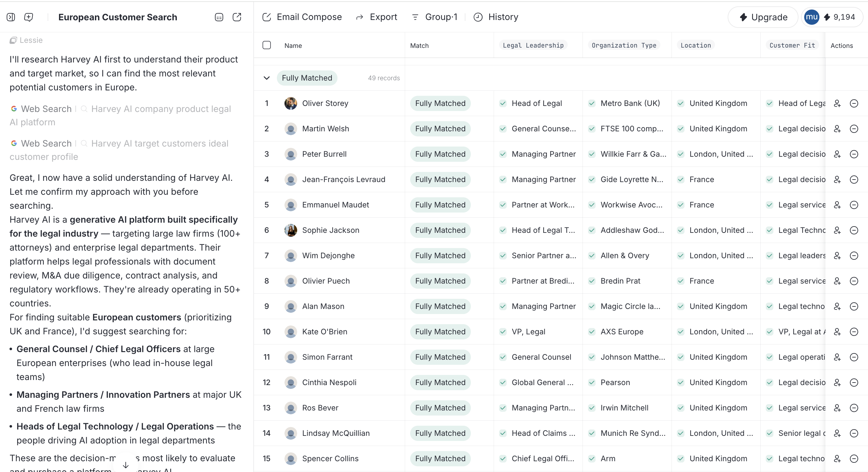Click the History clock icon
The width and height of the screenshot is (868, 472).
[x=478, y=17]
